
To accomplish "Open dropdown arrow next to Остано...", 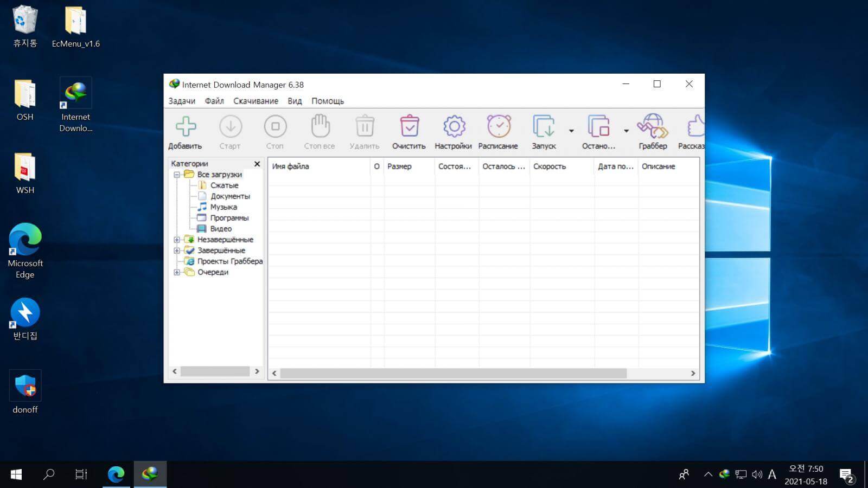I will pos(626,131).
